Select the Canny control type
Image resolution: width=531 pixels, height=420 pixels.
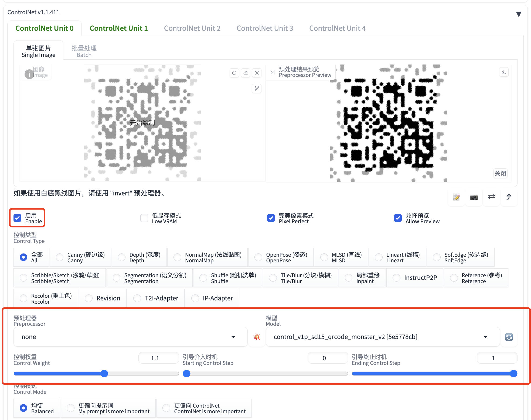tap(80, 257)
